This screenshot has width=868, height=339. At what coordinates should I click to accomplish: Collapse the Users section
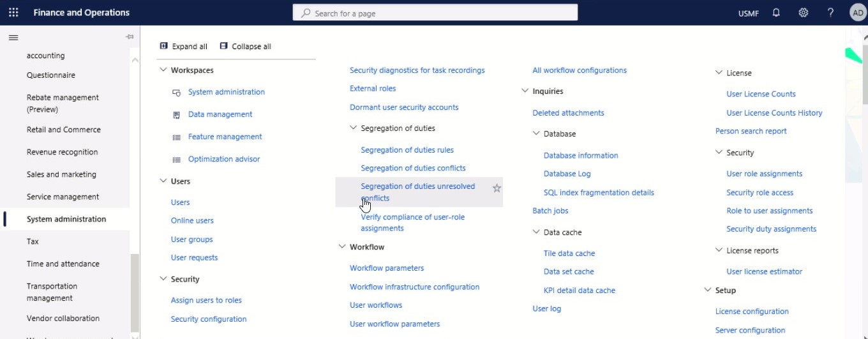coord(163,181)
